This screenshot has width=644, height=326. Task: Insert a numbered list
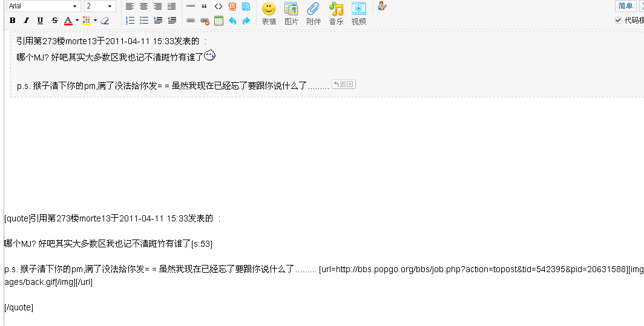(x=130, y=21)
